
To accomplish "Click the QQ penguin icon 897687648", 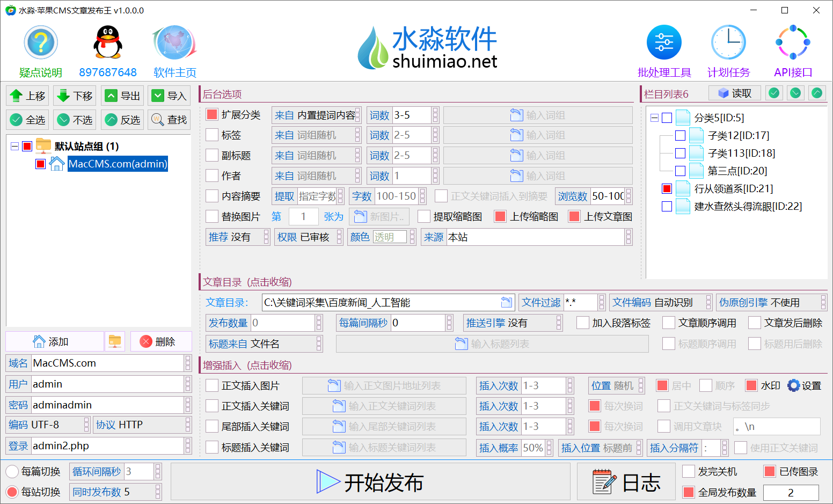I will (108, 42).
